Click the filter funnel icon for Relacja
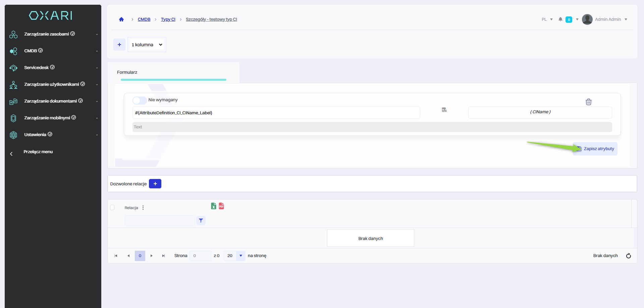Image resolution: width=644 pixels, height=308 pixels. [x=201, y=221]
